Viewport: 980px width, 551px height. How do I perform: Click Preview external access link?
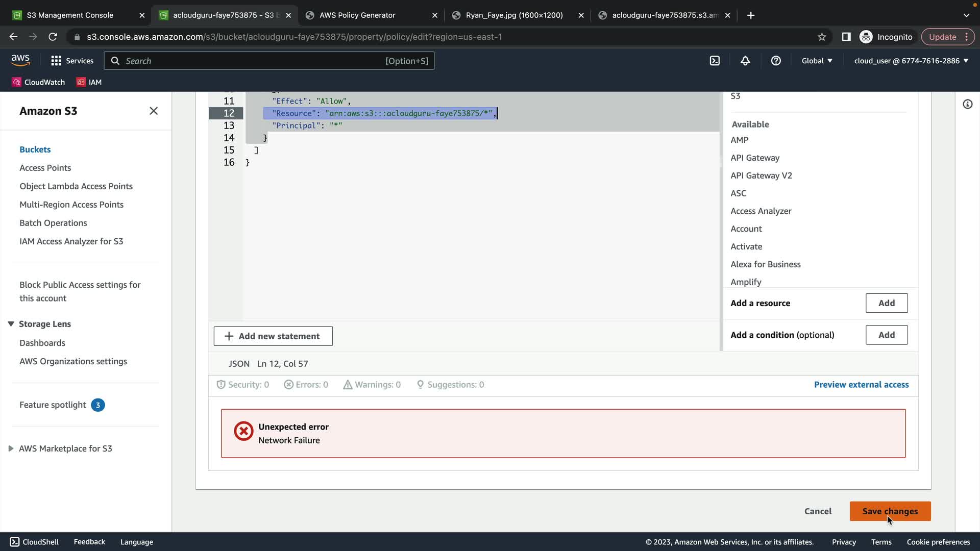pos(861,385)
